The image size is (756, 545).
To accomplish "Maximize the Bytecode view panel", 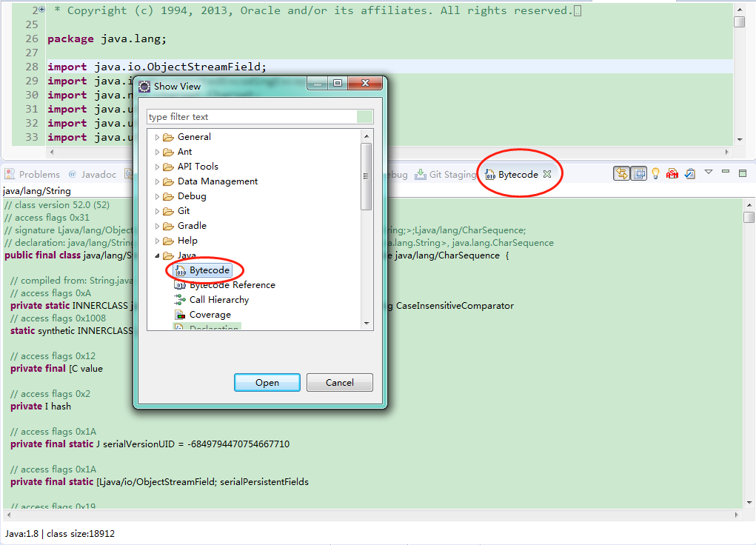I will (x=743, y=173).
